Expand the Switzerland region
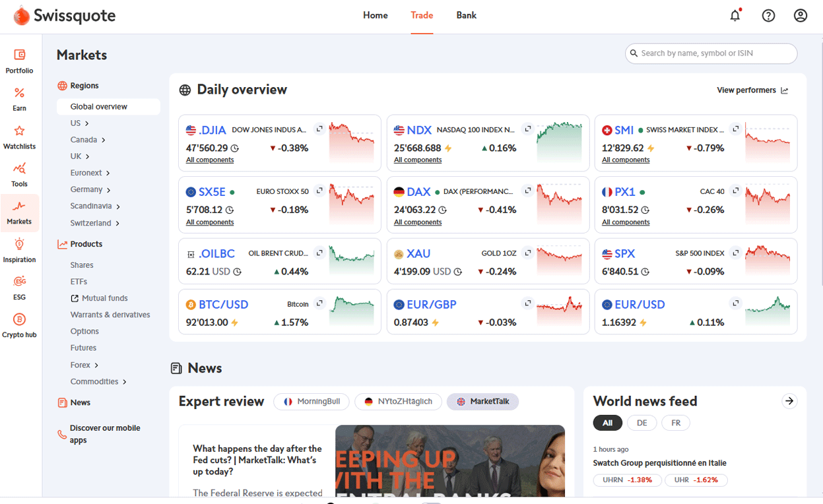 coord(93,223)
